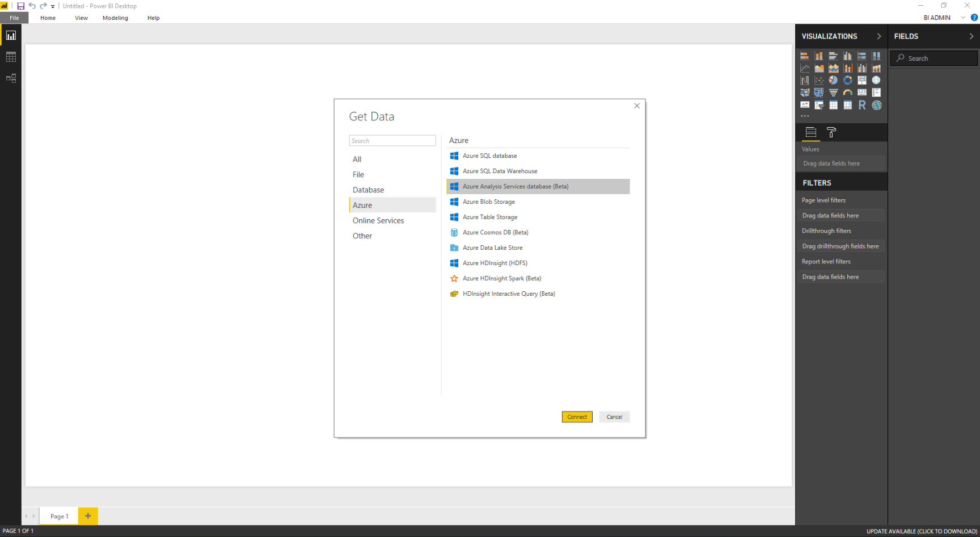Close the Get Data dialog
The height and width of the screenshot is (537, 980).
[637, 106]
